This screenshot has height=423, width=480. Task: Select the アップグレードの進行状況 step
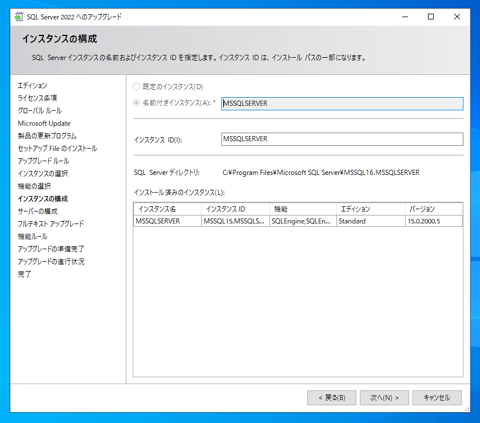click(51, 262)
